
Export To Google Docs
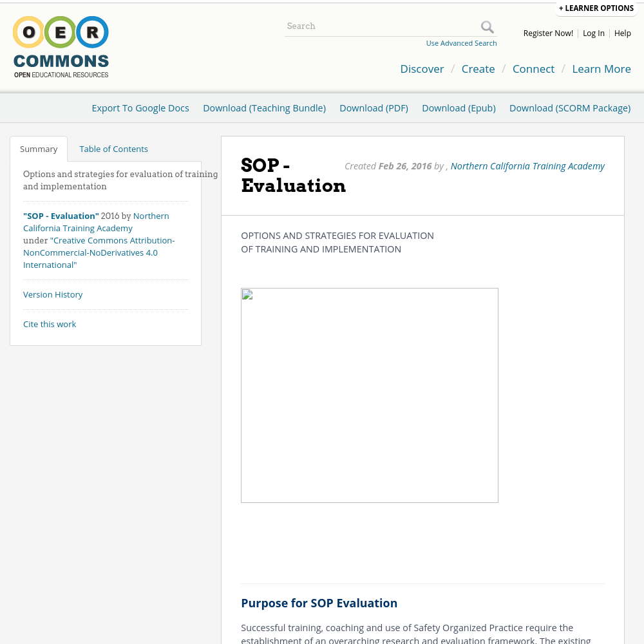coord(140,108)
